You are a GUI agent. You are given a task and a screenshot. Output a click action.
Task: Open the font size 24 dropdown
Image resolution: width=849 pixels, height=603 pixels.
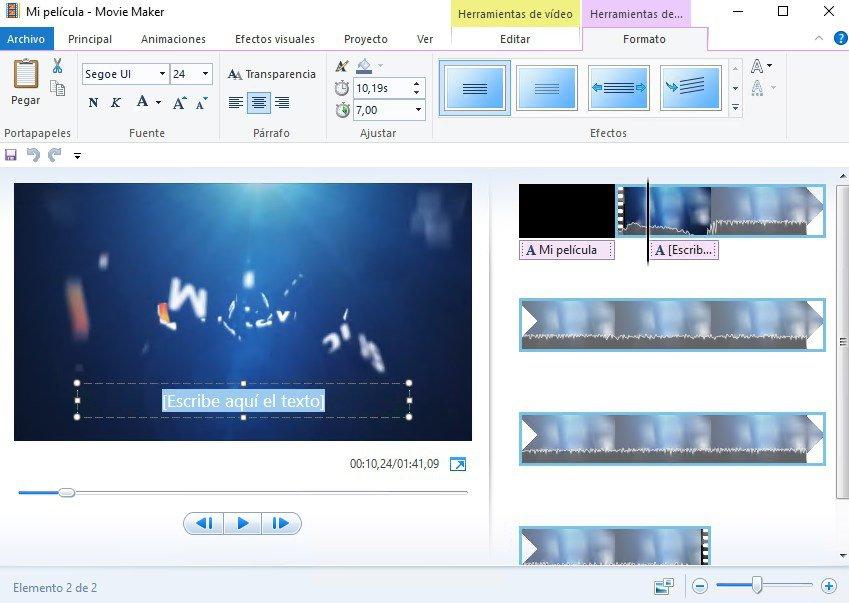pos(203,74)
